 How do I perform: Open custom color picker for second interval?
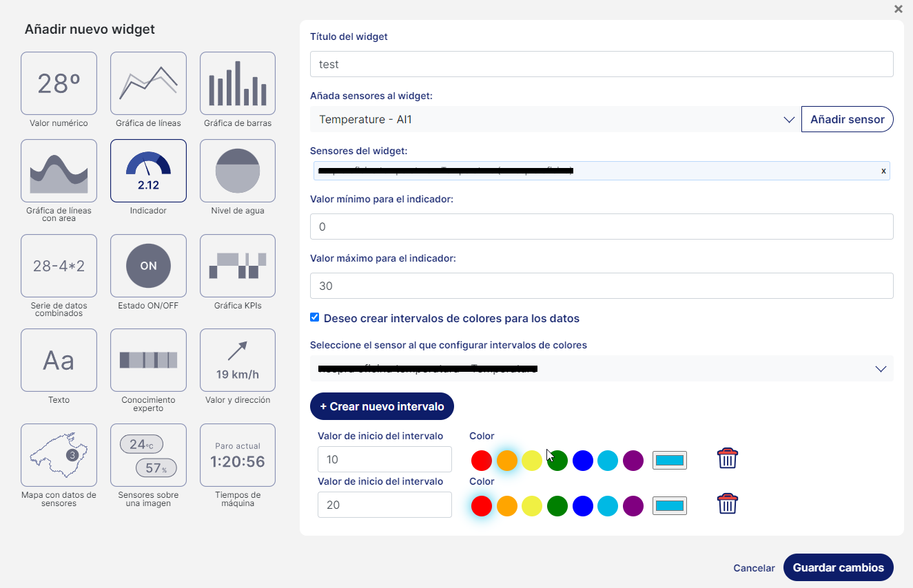point(670,506)
